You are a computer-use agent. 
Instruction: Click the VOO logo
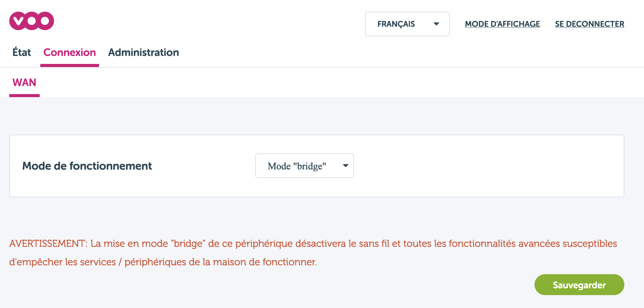[32, 21]
